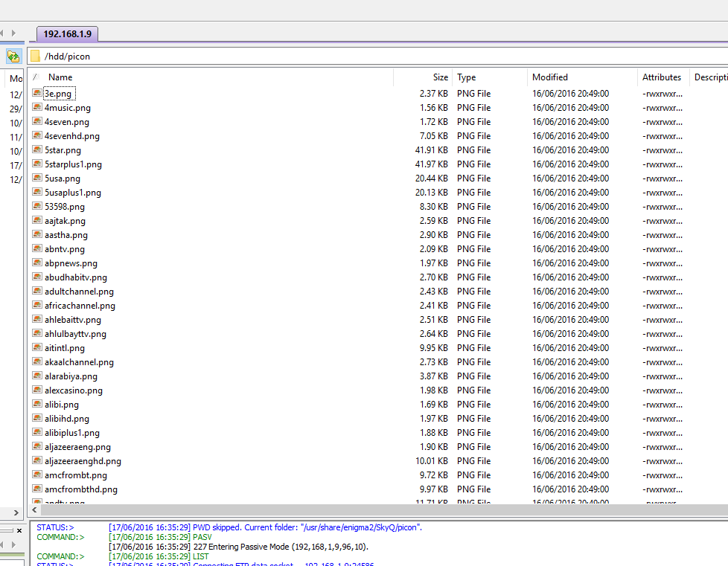Click the file name alibi.png
This screenshot has width=728, height=566.
click(62, 405)
